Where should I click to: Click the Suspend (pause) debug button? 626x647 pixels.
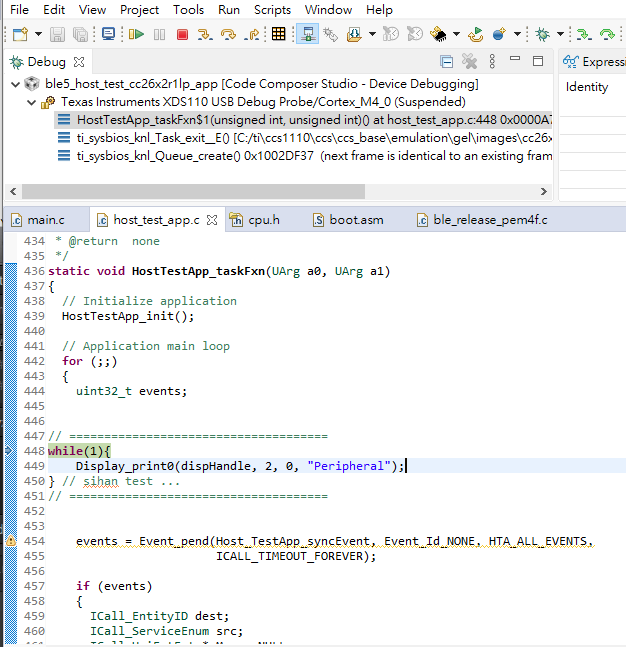[x=159, y=34]
